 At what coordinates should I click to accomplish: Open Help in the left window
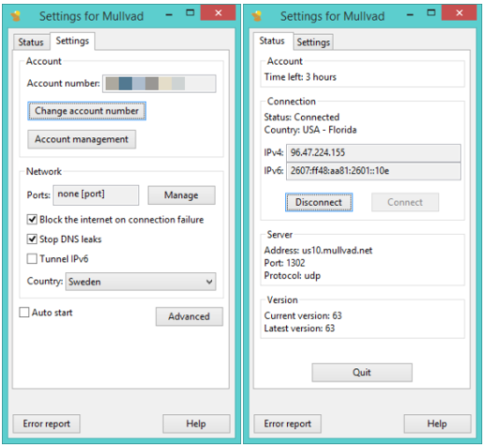click(x=196, y=424)
